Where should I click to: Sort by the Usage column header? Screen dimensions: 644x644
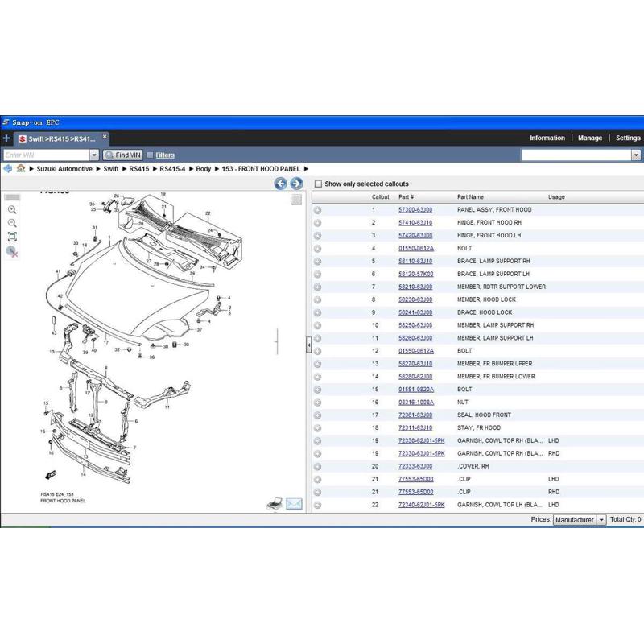coord(556,197)
